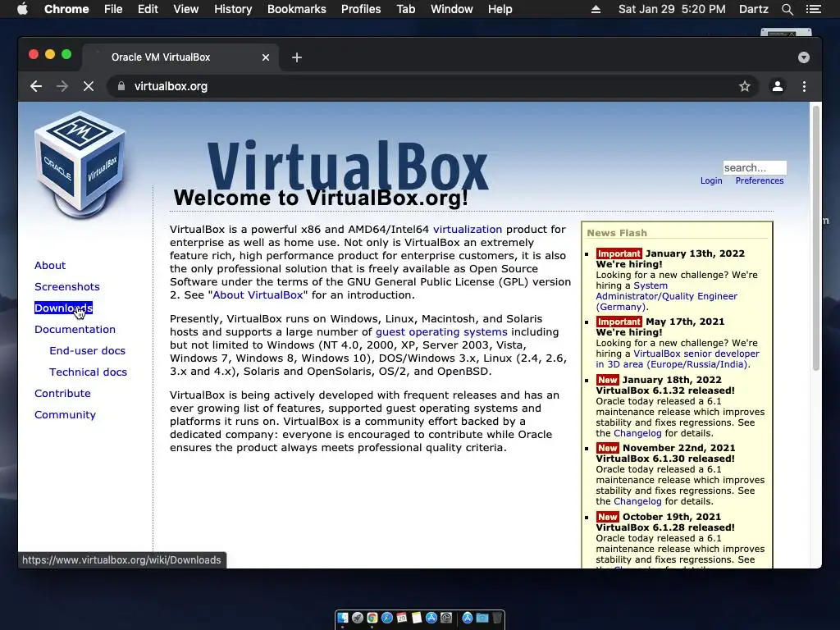840x630 pixels.
Task: Close the Oracle VM VirtualBox tab
Action: (x=266, y=57)
